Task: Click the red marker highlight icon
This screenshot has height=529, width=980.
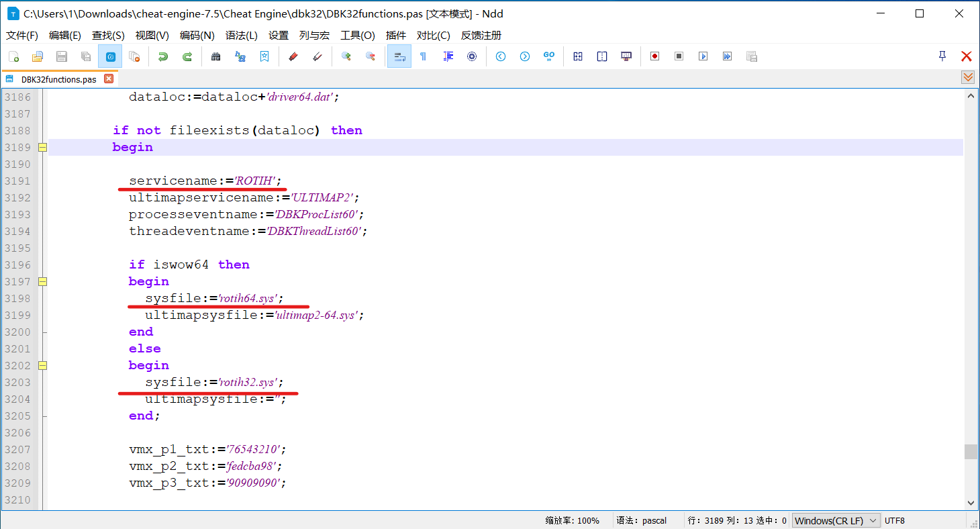Action: point(293,56)
